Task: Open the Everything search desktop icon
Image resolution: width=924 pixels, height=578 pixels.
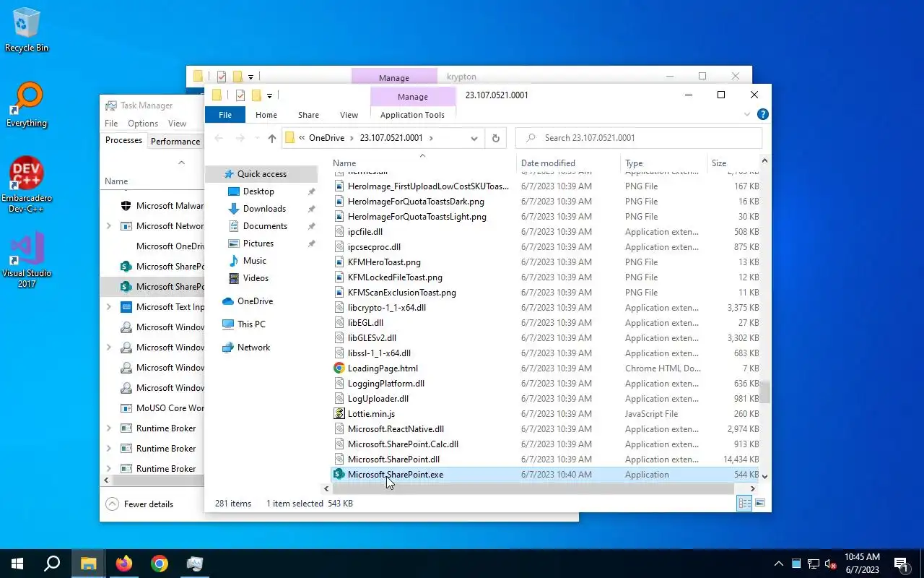Action: 27,105
